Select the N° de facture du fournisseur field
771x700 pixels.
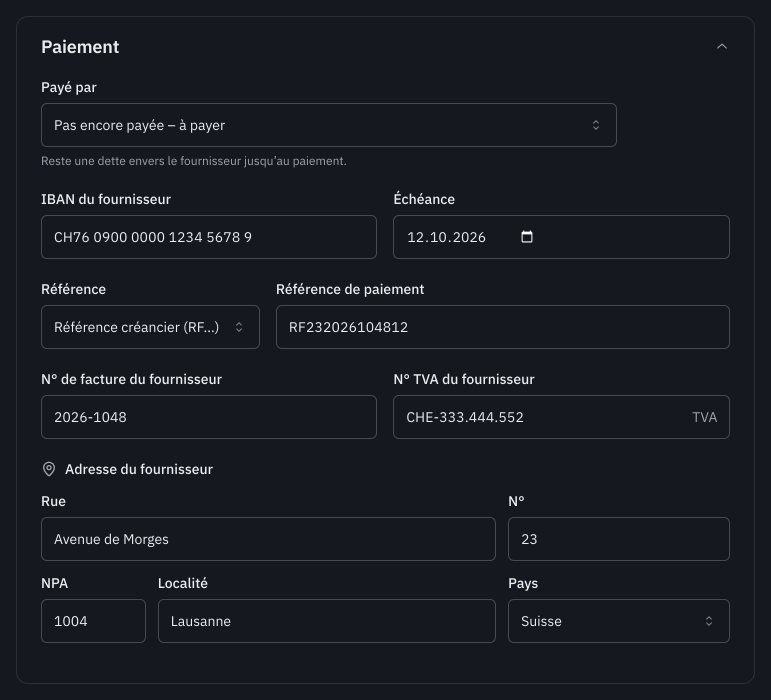point(209,417)
